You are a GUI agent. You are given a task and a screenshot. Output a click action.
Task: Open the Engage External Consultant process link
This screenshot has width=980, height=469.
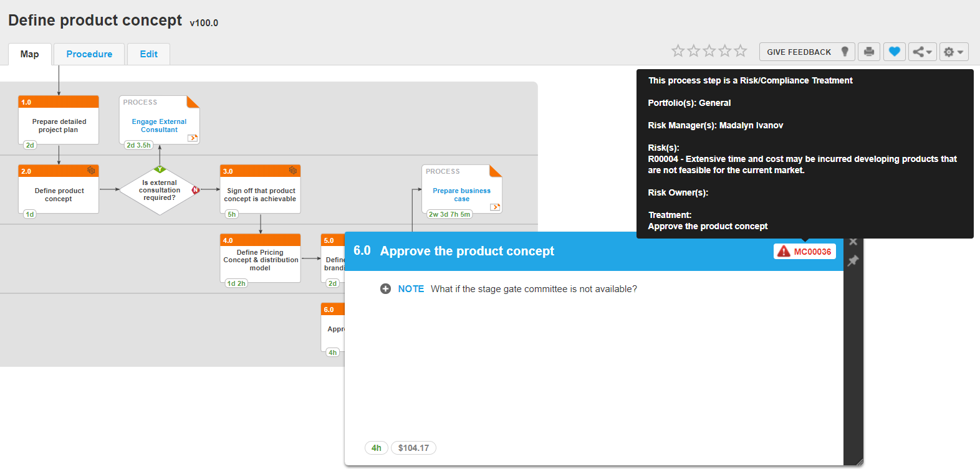click(159, 126)
